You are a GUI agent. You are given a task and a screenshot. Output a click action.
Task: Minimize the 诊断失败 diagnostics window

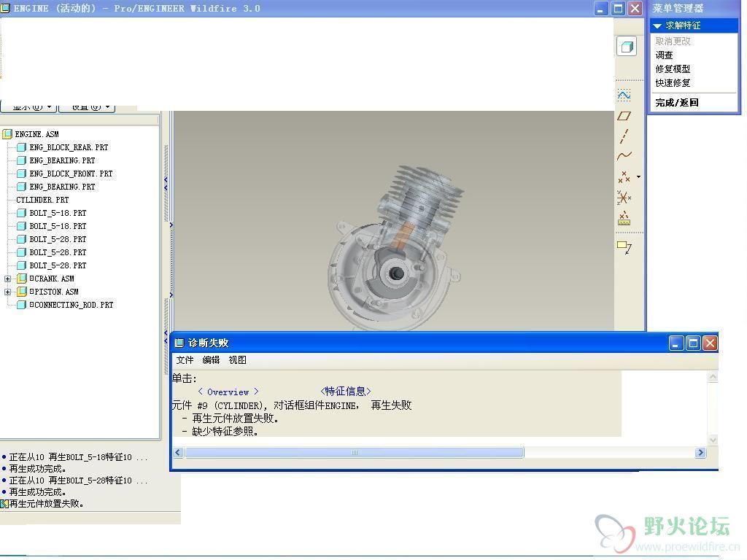[x=676, y=343]
